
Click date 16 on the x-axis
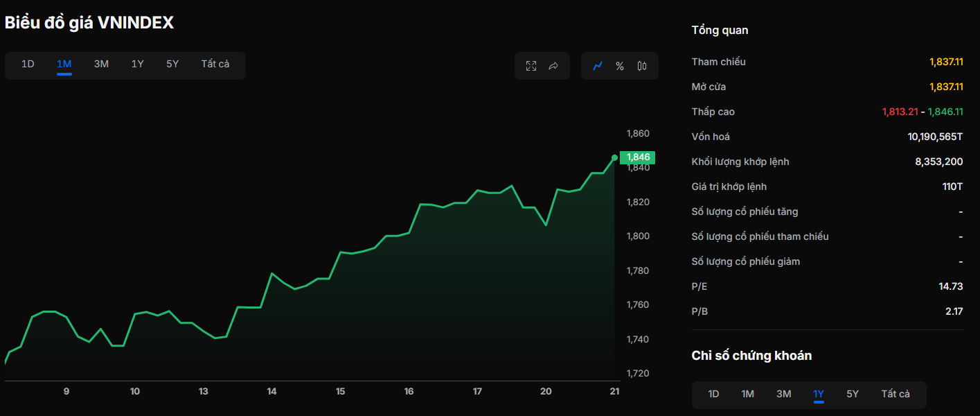[409, 392]
